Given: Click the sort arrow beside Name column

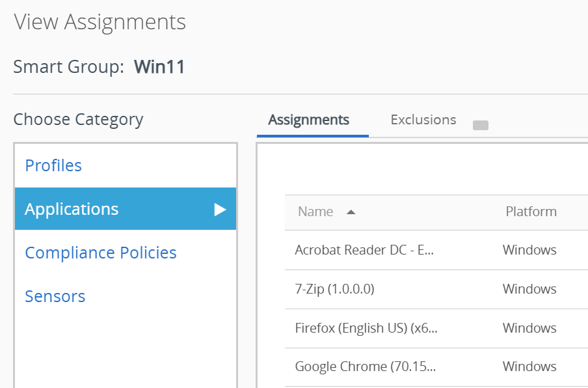Looking at the screenshot, I should 351,212.
